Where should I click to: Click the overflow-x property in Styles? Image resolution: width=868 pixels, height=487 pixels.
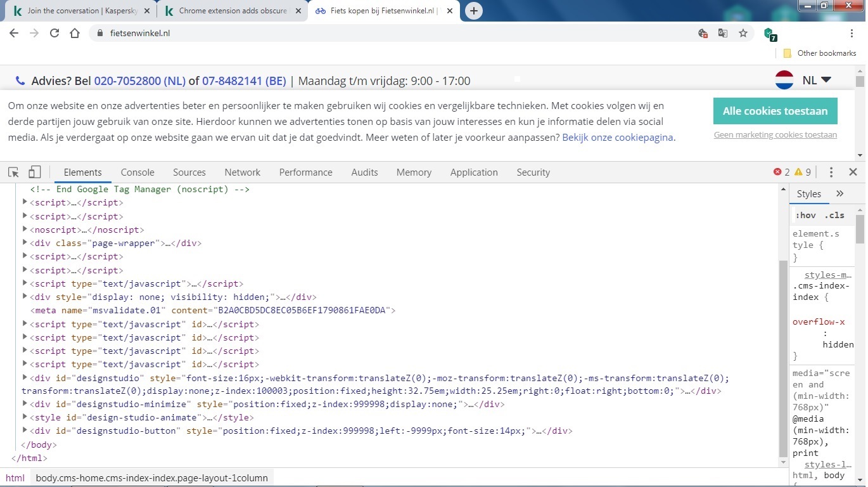pos(819,321)
